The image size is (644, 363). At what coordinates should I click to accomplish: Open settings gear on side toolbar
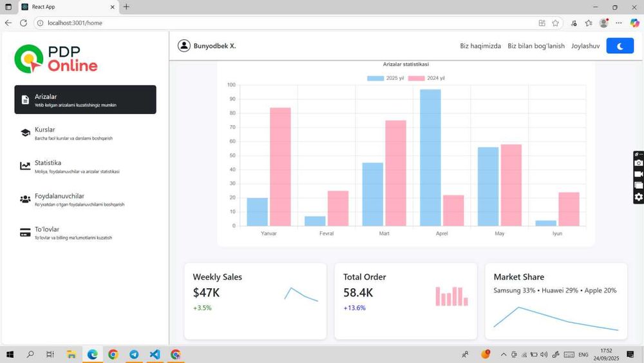638,197
